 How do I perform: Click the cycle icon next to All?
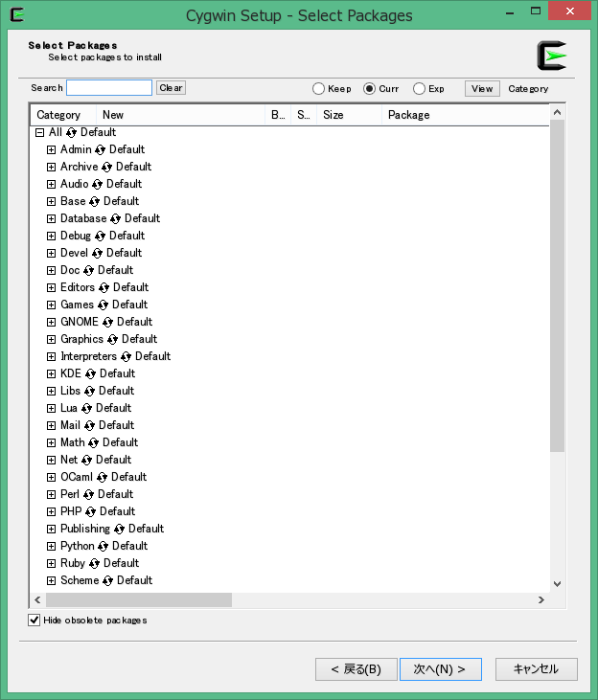point(72,132)
